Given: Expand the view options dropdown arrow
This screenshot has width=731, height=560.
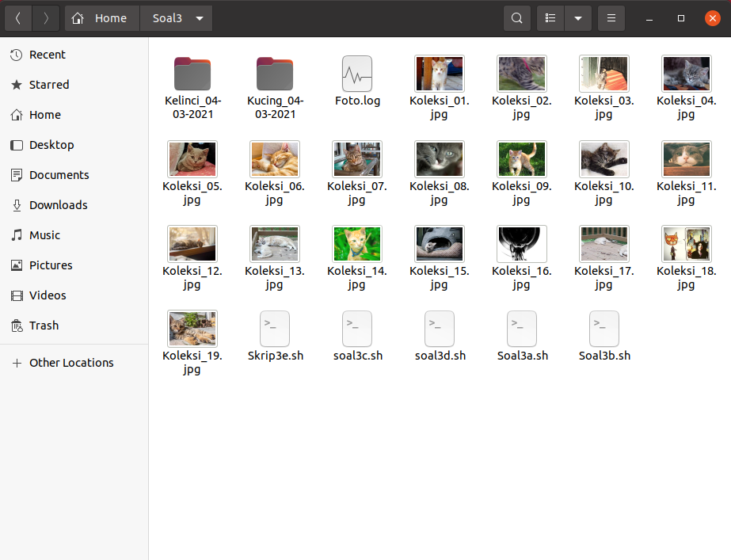Looking at the screenshot, I should tap(579, 17).
